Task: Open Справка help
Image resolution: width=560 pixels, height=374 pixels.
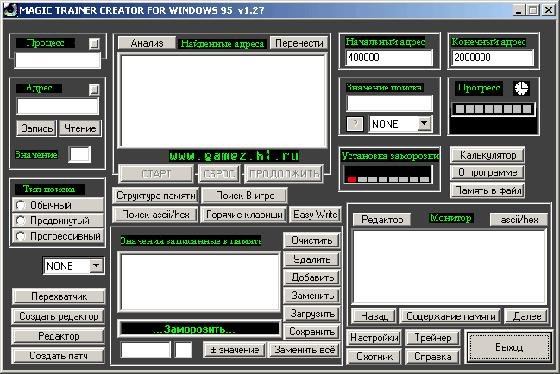Action: (432, 356)
